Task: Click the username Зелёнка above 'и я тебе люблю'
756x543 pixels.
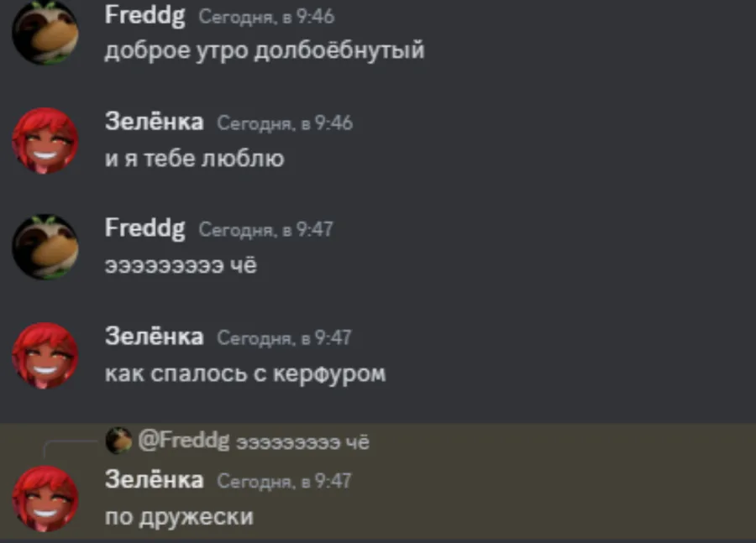Action: click(155, 121)
